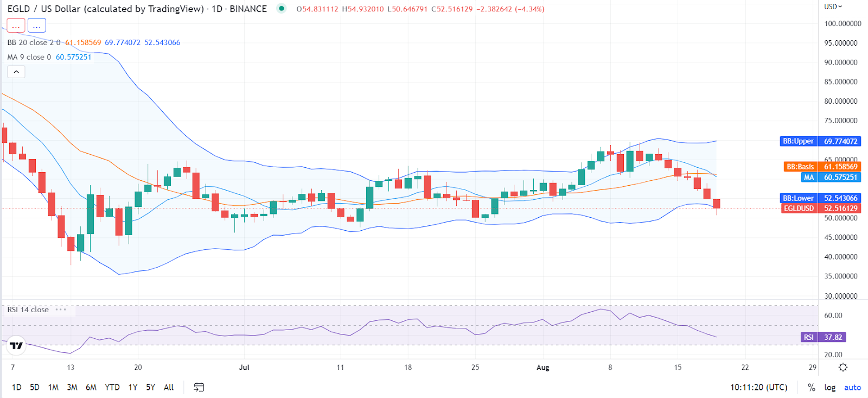The height and width of the screenshot is (398, 868).
Task: Click the blue ellipsis button
Action: coord(37,26)
